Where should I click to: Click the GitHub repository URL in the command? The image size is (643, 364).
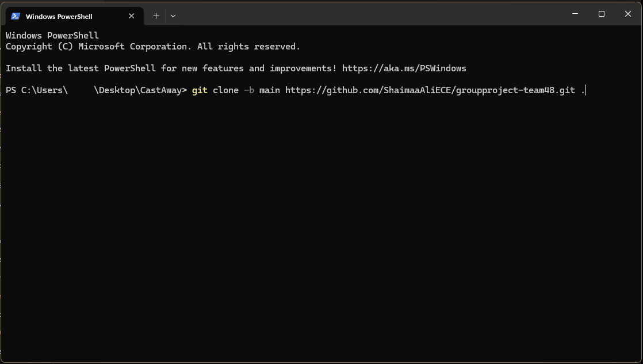(430, 90)
